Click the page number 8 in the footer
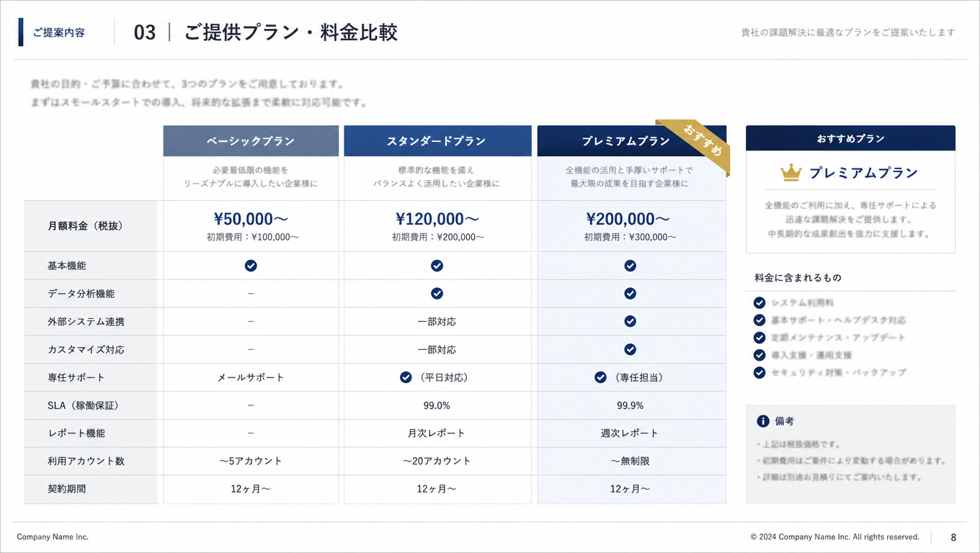 tap(953, 537)
